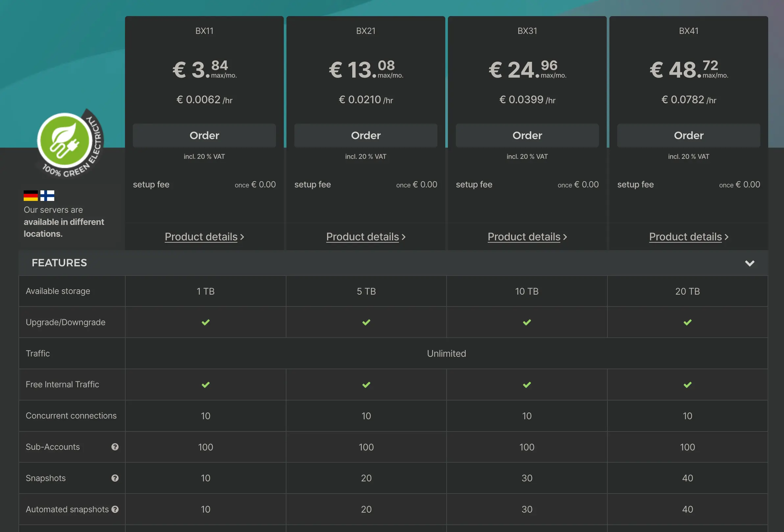Open the Automated snapshots help icon
Screen dimensions: 784x532
(x=115, y=509)
